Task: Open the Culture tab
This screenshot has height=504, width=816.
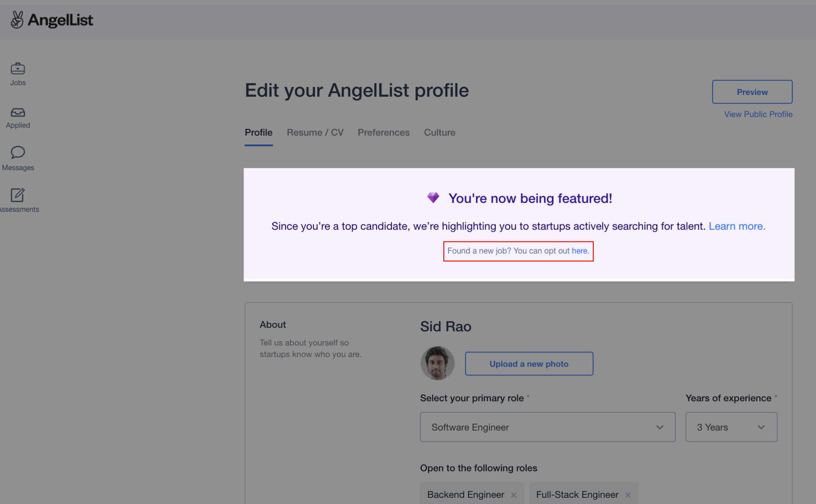Action: coord(439,132)
